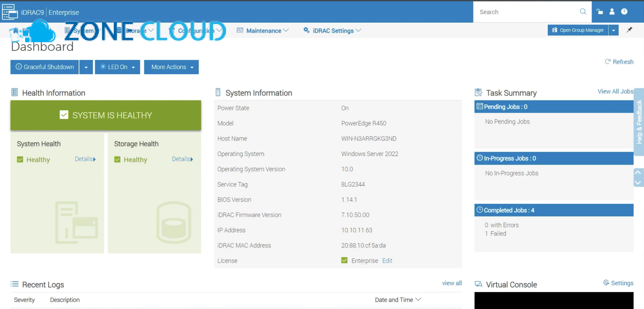Open the iDRAC Settings menu

tap(332, 30)
